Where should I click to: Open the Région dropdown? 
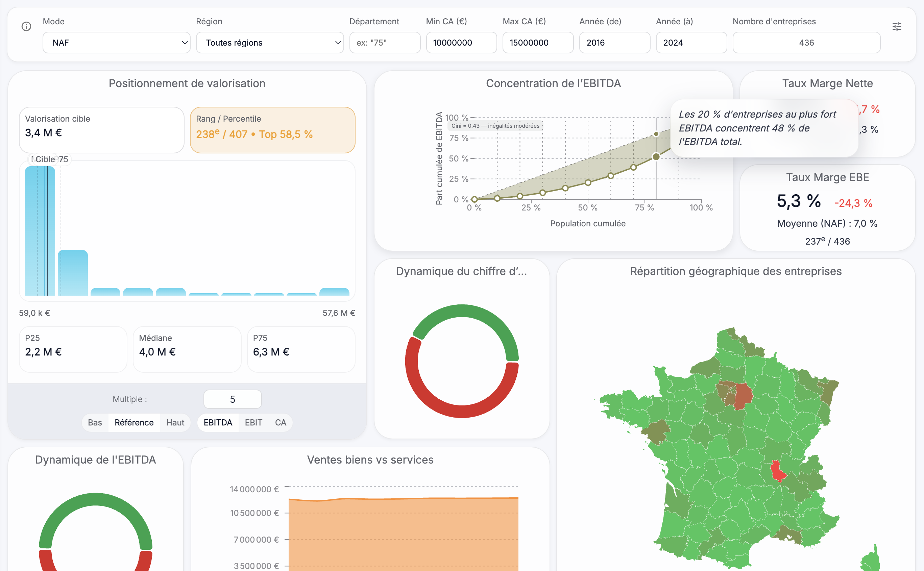269,43
